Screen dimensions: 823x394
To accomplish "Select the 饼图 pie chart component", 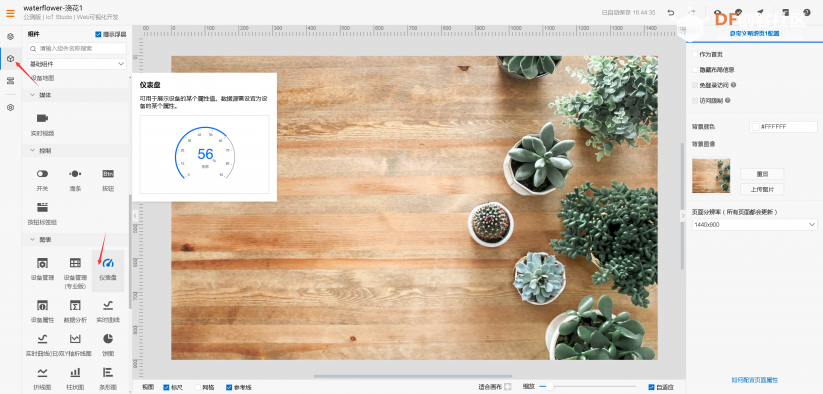I will (x=108, y=344).
